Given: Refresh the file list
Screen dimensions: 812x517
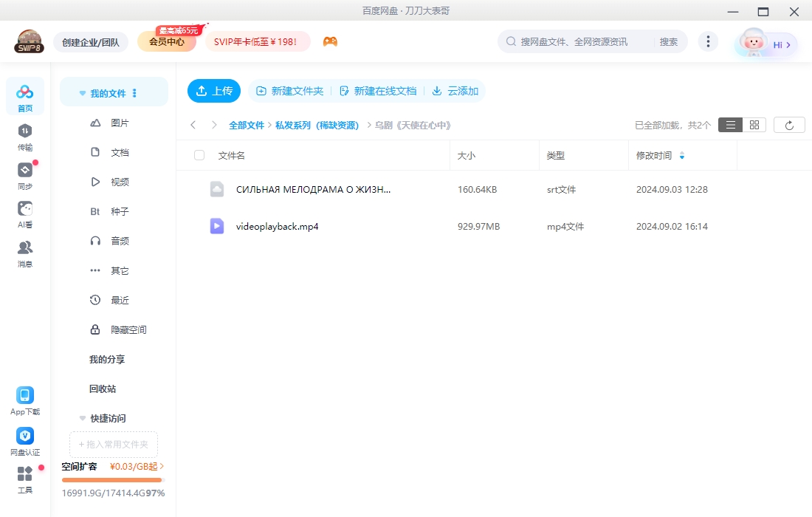Looking at the screenshot, I should pyautogui.click(x=789, y=124).
